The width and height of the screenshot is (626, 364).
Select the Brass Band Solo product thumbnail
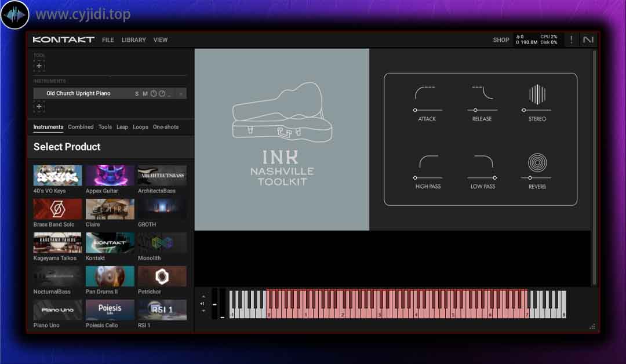58,209
